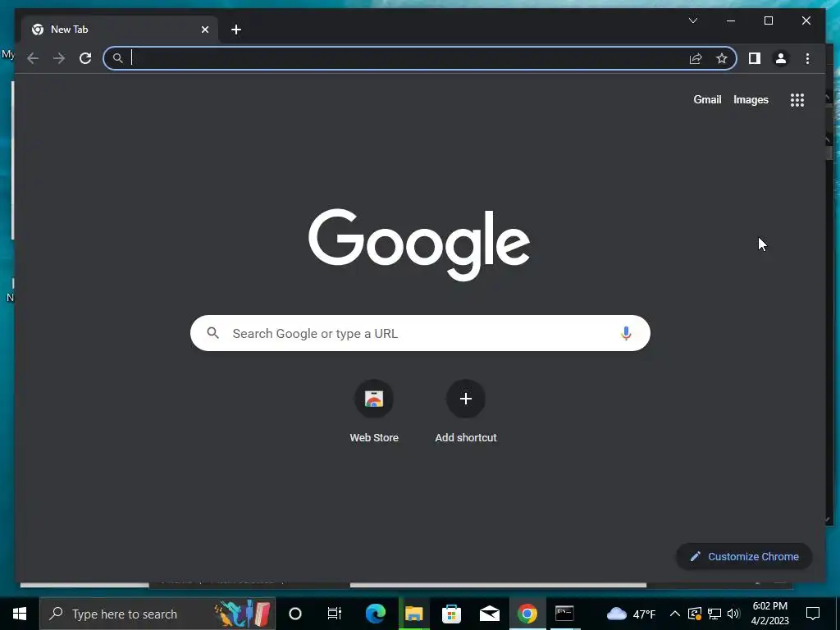Open the Web Store shortcut

(374, 411)
